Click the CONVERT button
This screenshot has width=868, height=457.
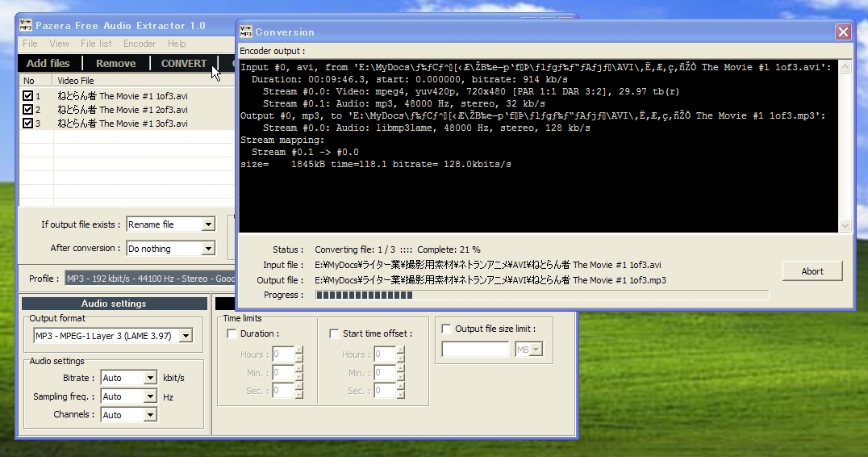coord(184,63)
